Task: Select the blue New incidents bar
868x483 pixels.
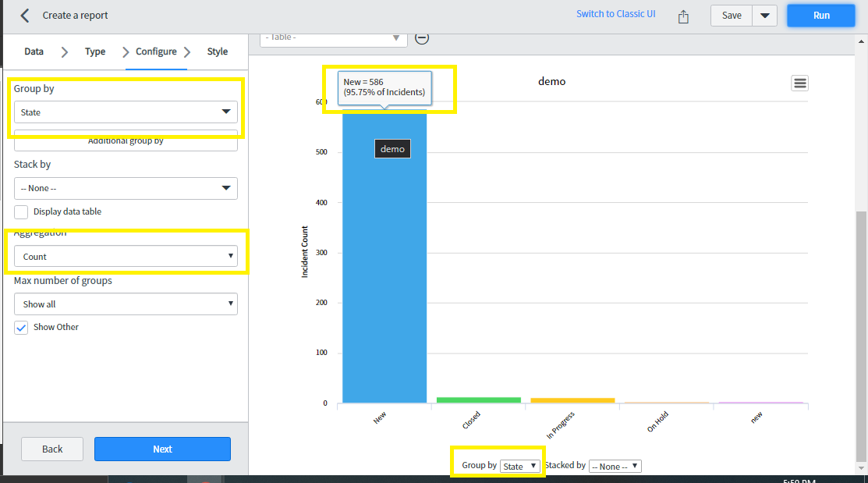Action: 384,257
